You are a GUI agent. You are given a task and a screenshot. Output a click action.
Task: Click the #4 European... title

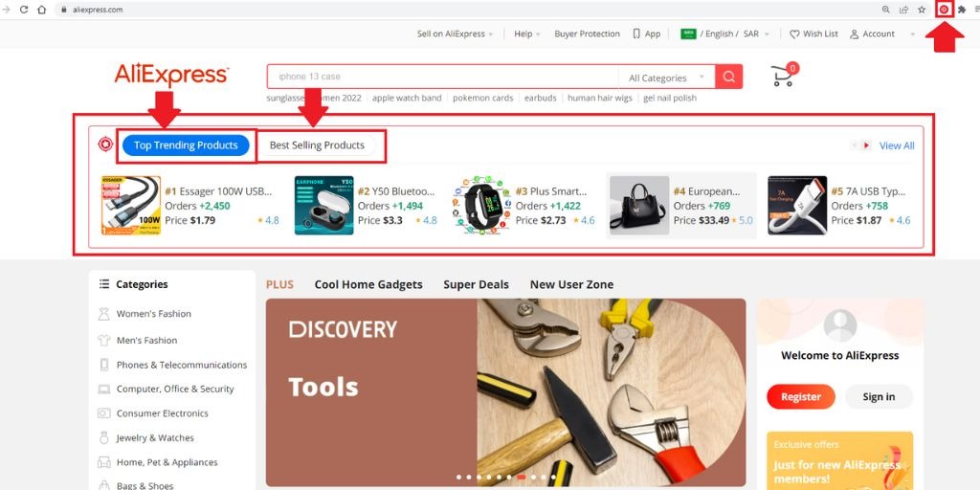tap(706, 191)
